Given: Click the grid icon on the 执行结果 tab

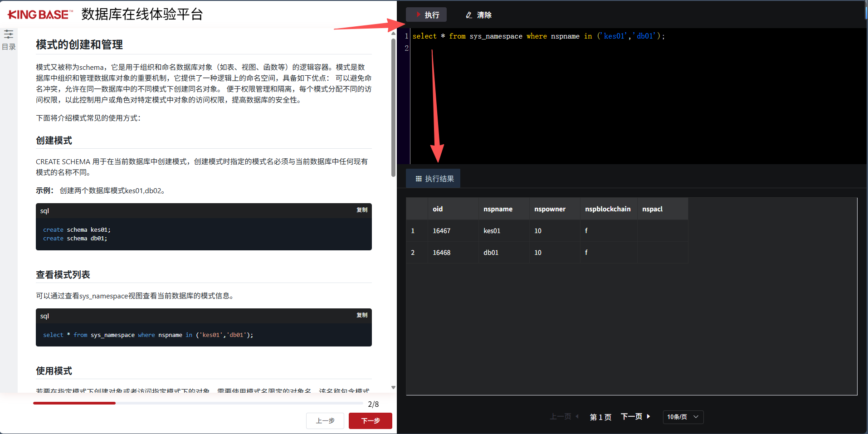Looking at the screenshot, I should [419, 178].
